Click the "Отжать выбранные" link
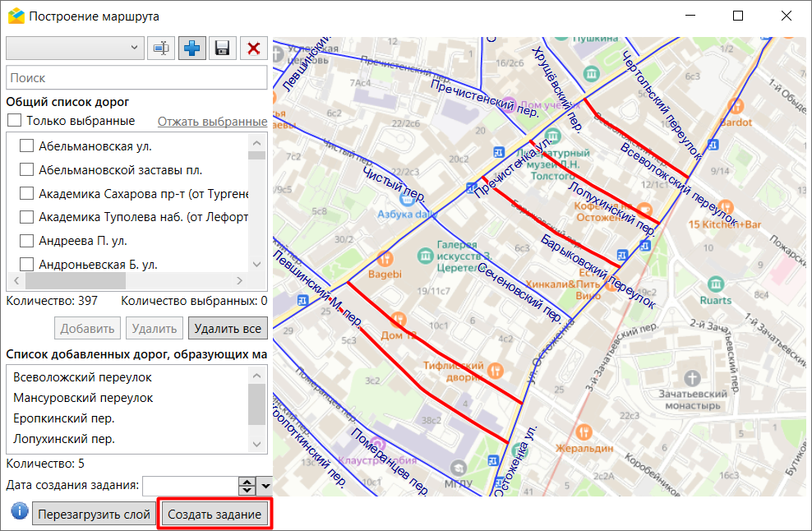812x531 pixels. point(212,122)
